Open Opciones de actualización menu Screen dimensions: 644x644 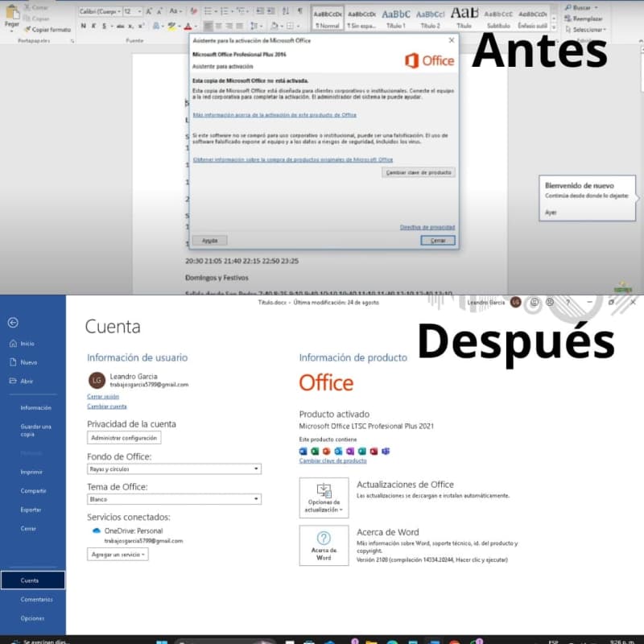tap(324, 497)
